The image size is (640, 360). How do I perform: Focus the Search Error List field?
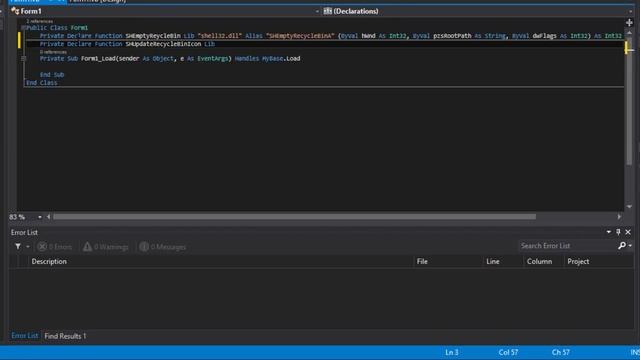[567, 246]
